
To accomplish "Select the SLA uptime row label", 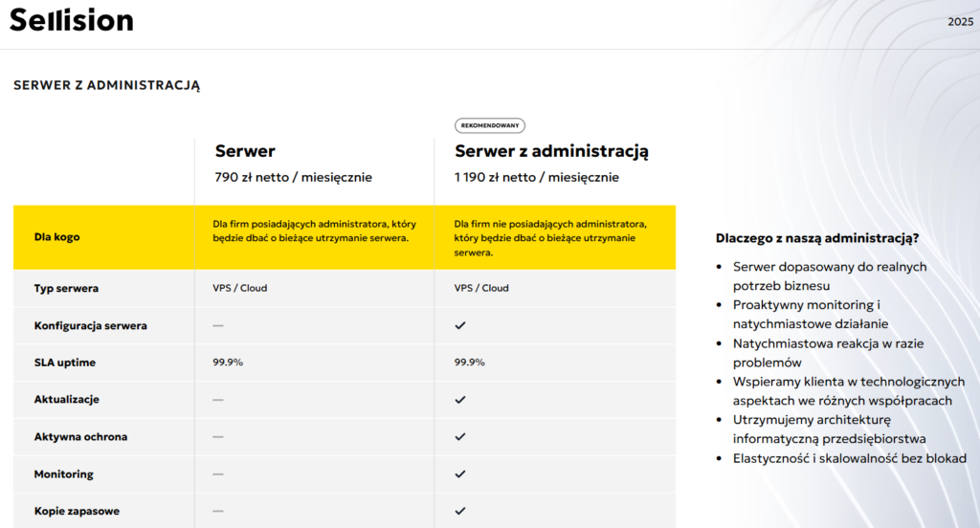I will 65,363.
